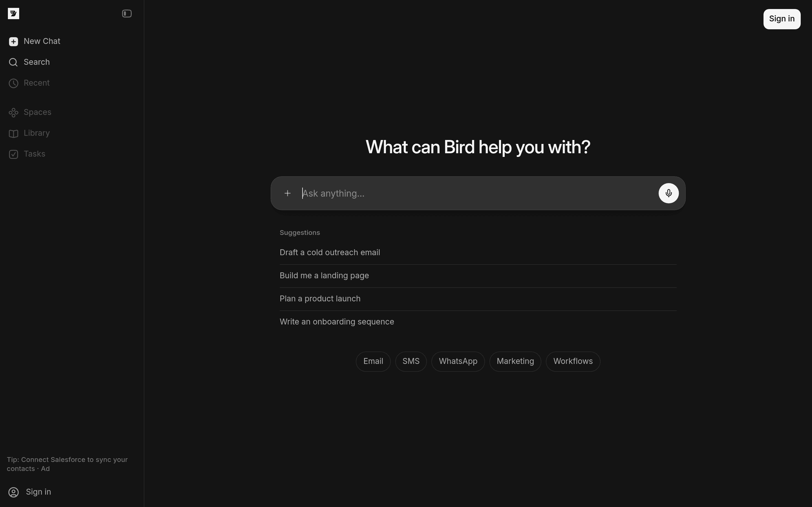Switch to the Marketing category
The width and height of the screenshot is (812, 507).
tap(515, 361)
